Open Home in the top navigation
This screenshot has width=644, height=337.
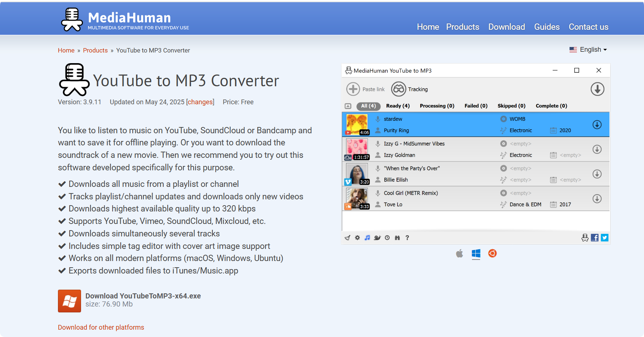click(428, 27)
